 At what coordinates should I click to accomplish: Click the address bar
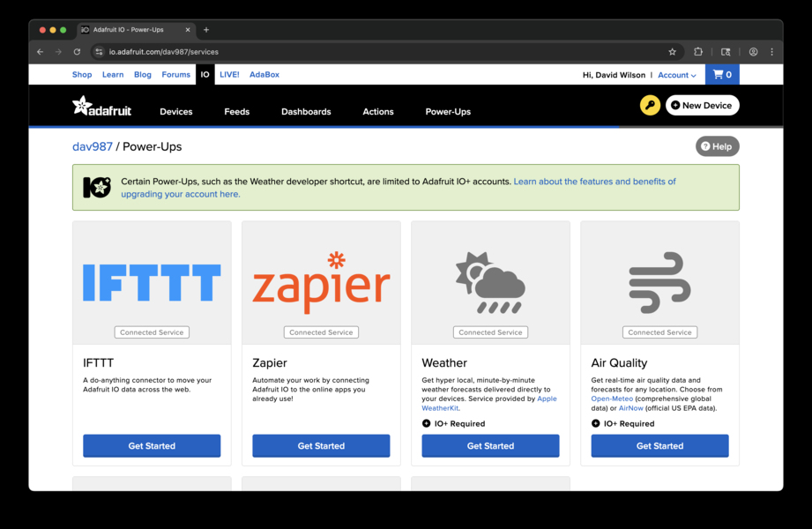(264, 51)
